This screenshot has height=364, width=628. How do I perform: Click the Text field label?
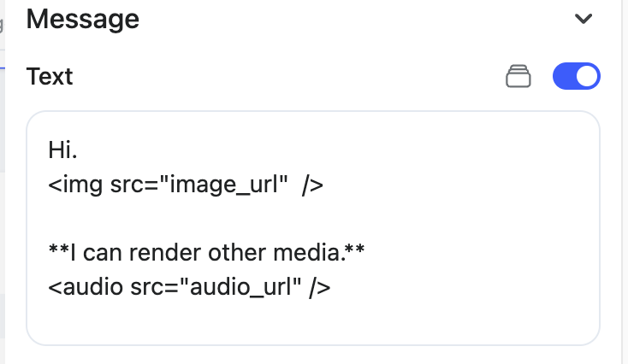click(x=50, y=76)
